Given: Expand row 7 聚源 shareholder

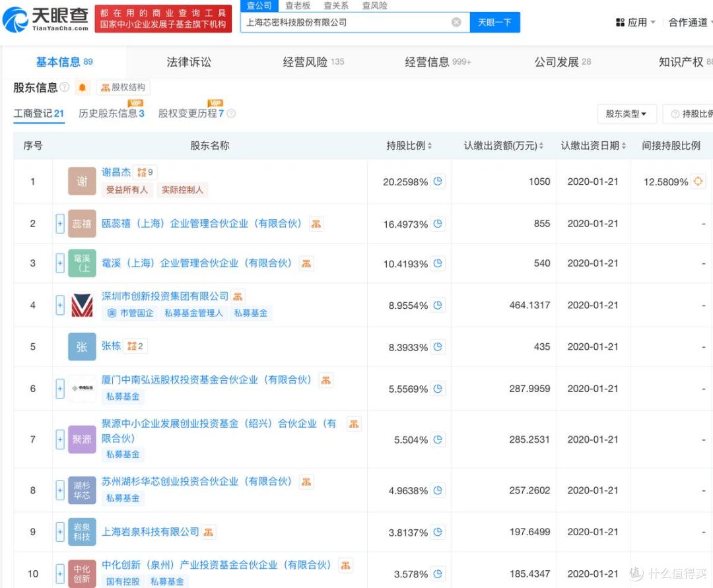Looking at the screenshot, I should [x=60, y=440].
